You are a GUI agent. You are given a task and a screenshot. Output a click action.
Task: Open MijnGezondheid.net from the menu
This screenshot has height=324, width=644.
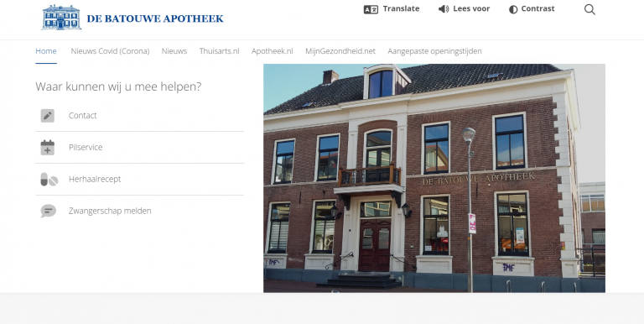coord(340,51)
